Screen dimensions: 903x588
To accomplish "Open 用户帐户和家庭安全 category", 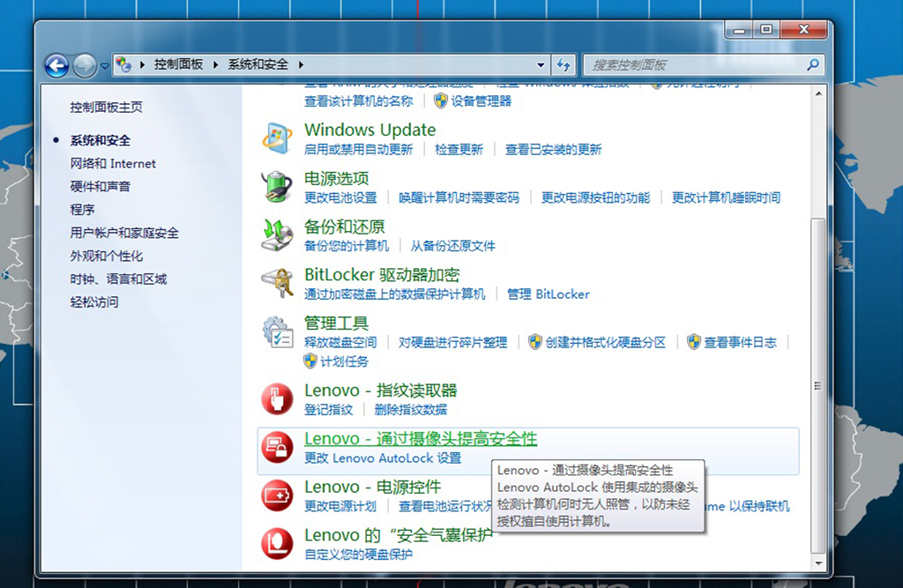I will pos(124,233).
